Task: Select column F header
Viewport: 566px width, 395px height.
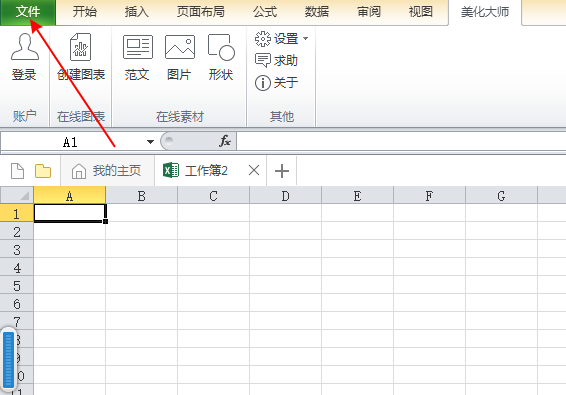Action: (430, 195)
